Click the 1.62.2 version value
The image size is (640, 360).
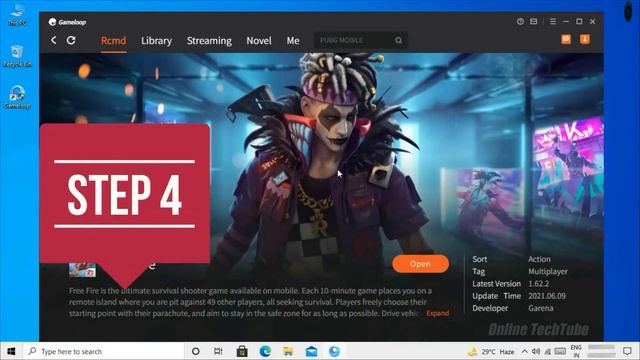pos(538,284)
